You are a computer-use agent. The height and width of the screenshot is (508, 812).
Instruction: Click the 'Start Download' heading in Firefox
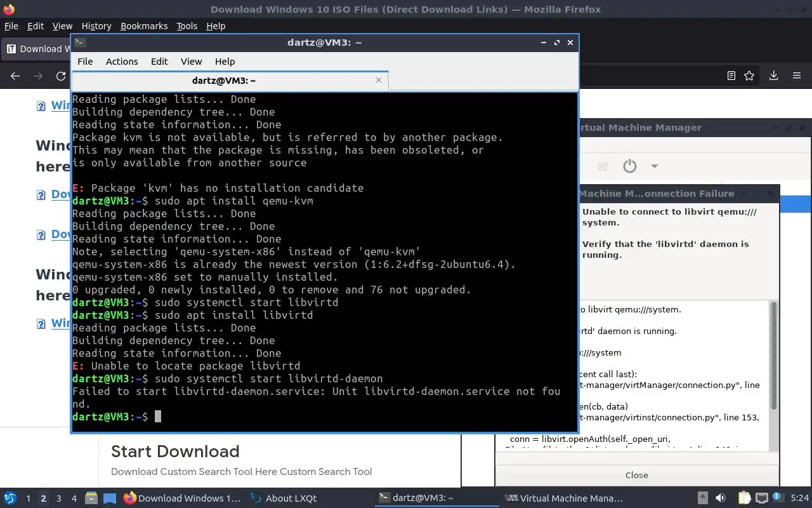[175, 451]
